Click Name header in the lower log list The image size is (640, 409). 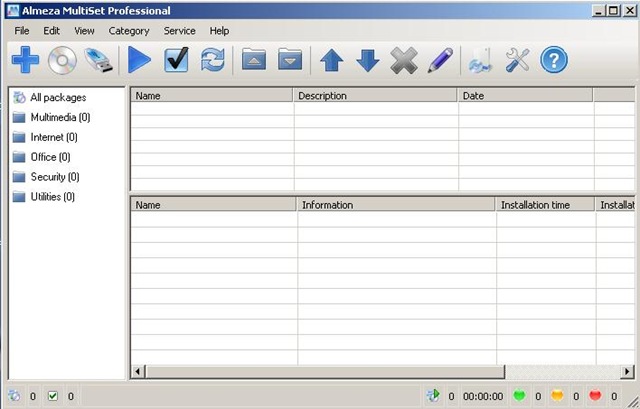[213, 204]
